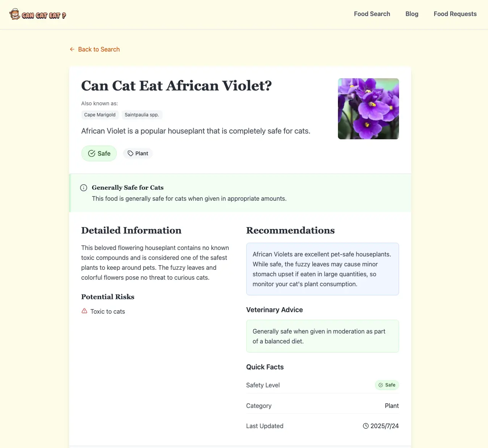Click the Plant category tag

[x=138, y=153]
